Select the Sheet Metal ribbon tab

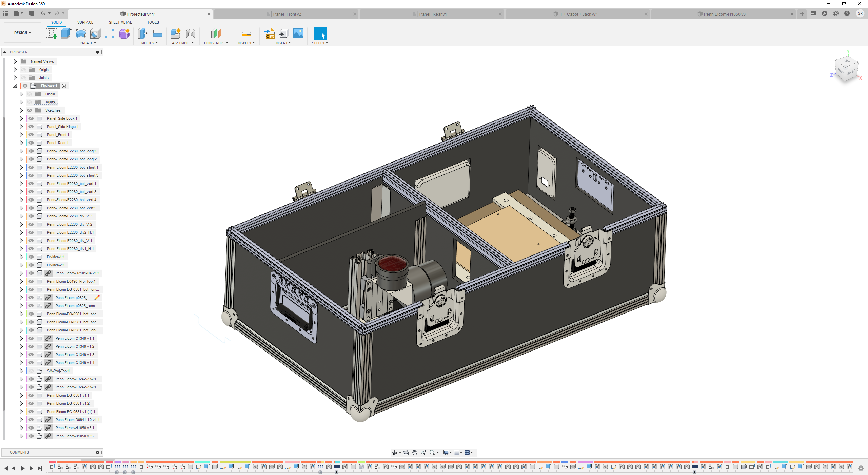click(x=120, y=22)
